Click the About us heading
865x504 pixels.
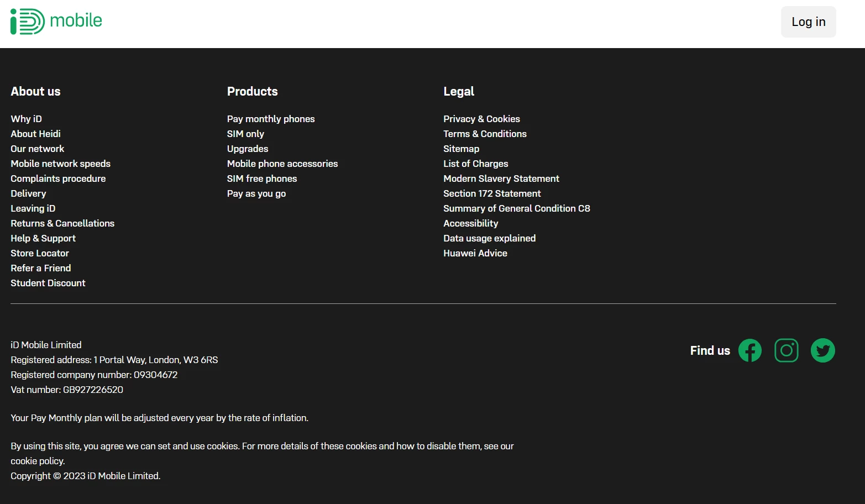click(36, 92)
